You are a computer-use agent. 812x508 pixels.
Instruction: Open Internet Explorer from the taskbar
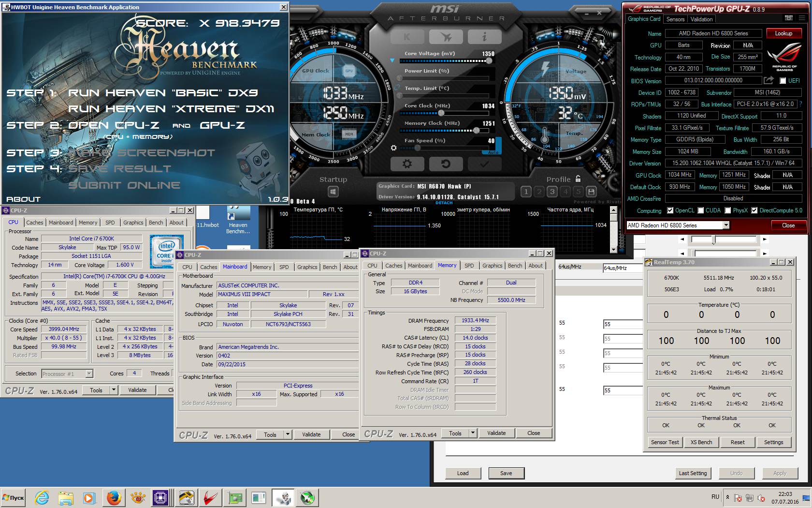(42, 497)
